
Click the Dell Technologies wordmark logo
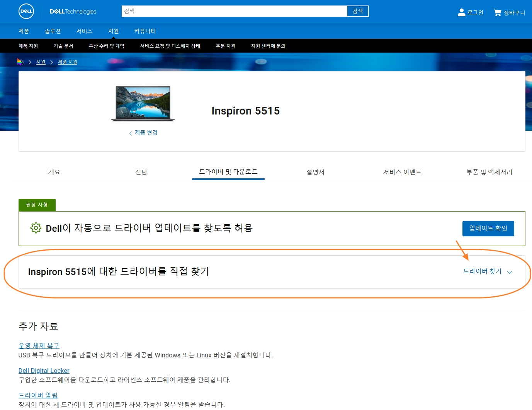tap(73, 12)
